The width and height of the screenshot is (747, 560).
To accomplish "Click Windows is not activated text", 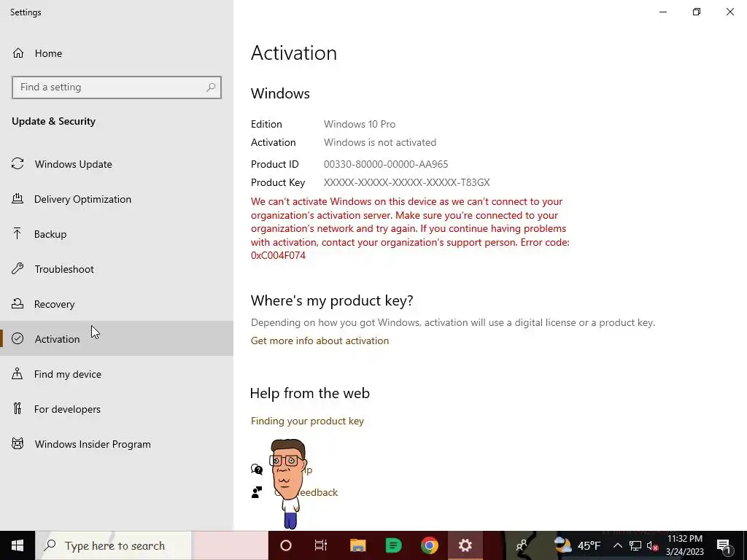I will 379,142.
